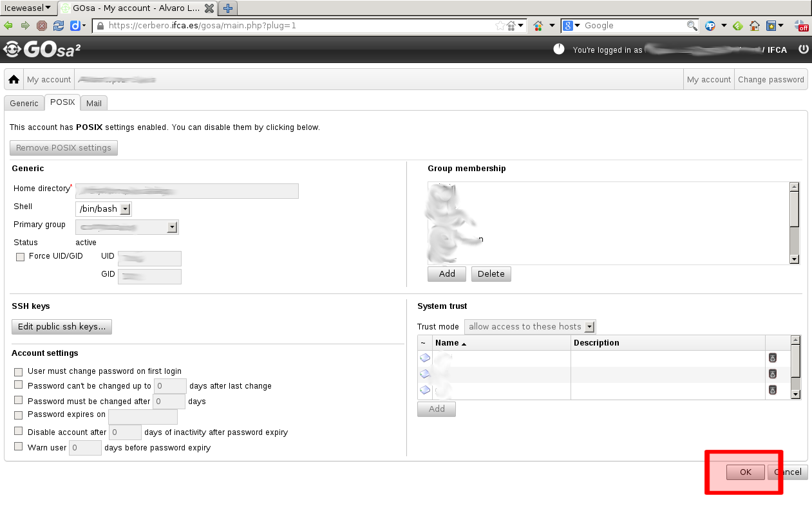
Task: Check User must change password on first login
Action: pos(19,372)
